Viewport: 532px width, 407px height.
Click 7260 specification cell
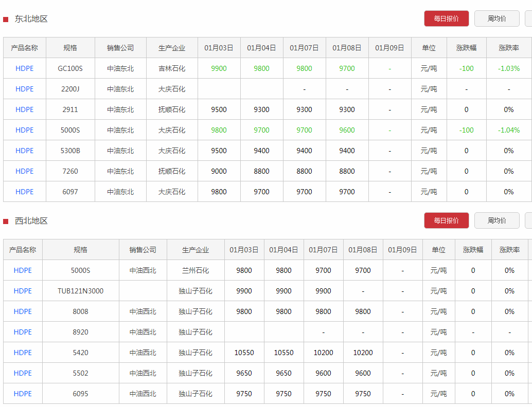tap(70, 171)
